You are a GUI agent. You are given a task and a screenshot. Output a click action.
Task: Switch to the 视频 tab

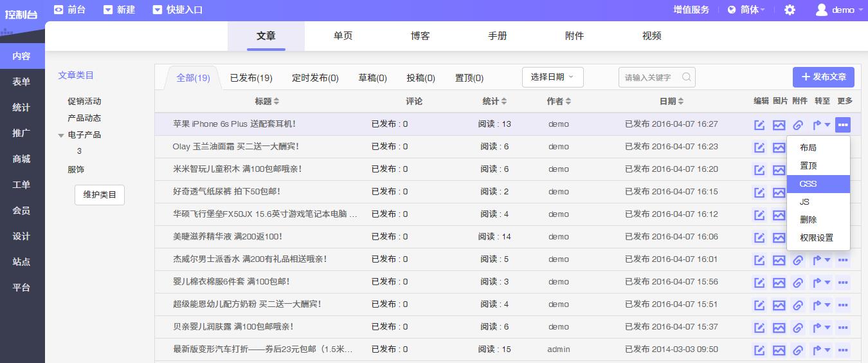pyautogui.click(x=652, y=36)
